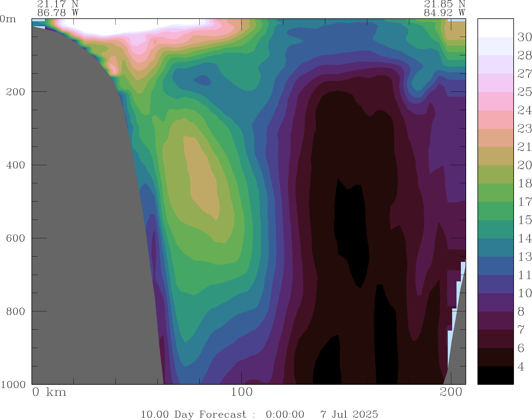Choose the indigo swatch between 11 and 10
Viewport: 532px width, 420px height.
tap(495, 284)
